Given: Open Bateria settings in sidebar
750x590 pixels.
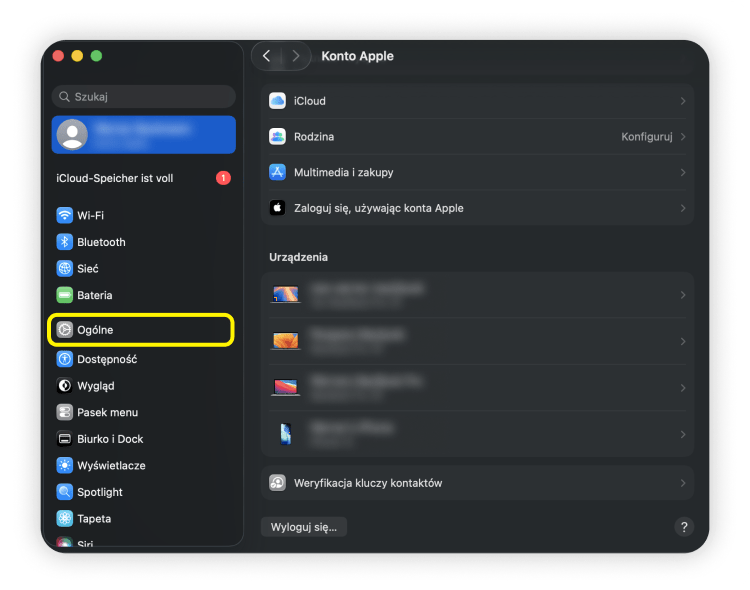Looking at the screenshot, I should 143,295.
